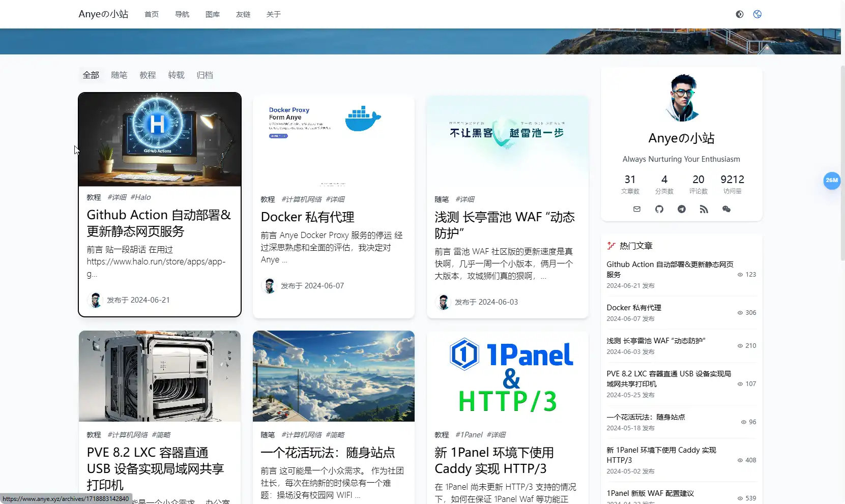Click the 9212 访问量 stat in profile
This screenshot has width=845, height=504.
pyautogui.click(x=732, y=185)
